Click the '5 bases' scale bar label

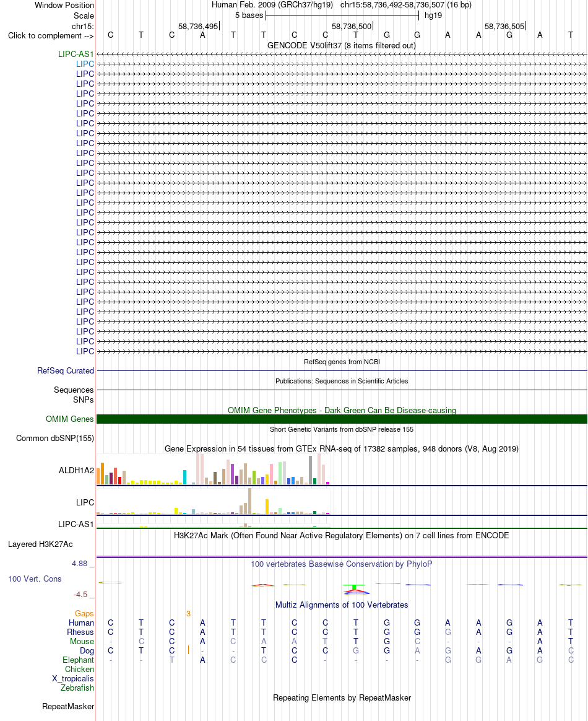[249, 15]
